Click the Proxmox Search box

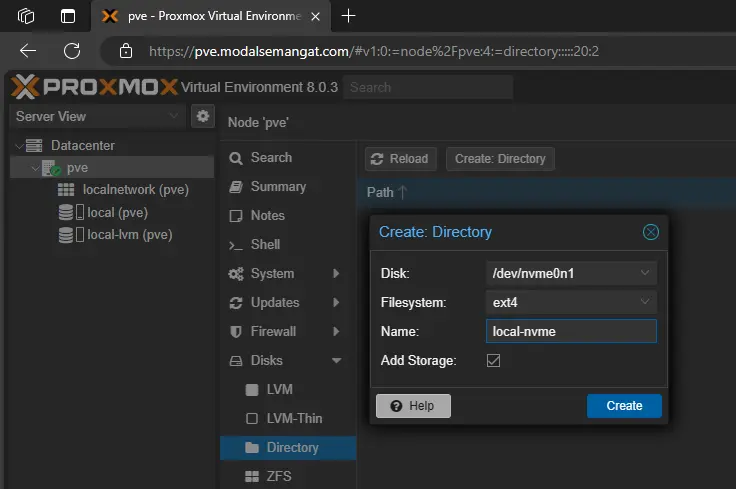[x=428, y=87]
